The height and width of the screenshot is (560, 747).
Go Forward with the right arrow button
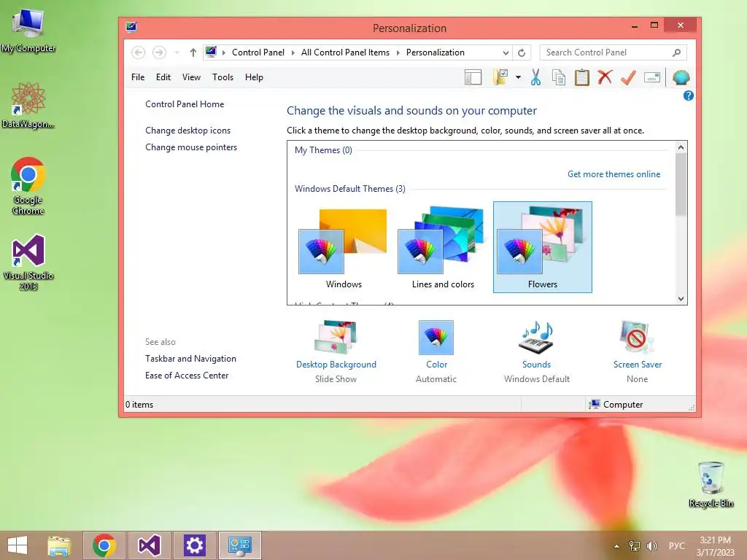tap(159, 52)
